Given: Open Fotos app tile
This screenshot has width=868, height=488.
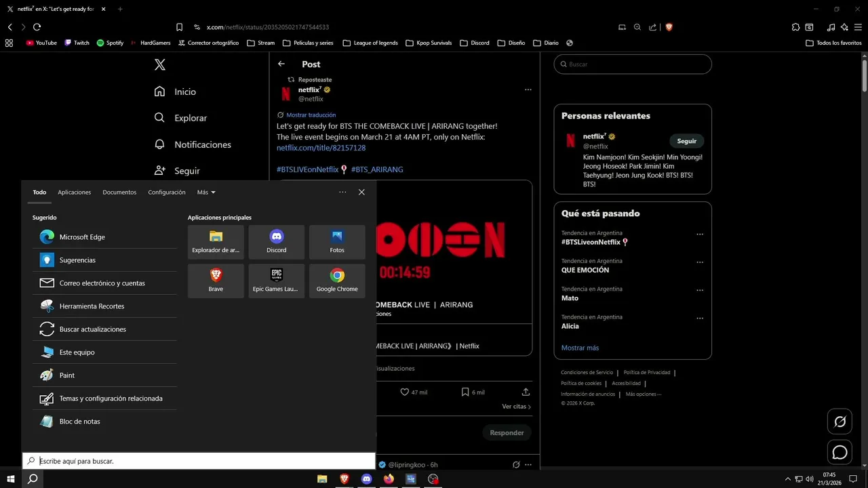Looking at the screenshot, I should click(x=337, y=242).
